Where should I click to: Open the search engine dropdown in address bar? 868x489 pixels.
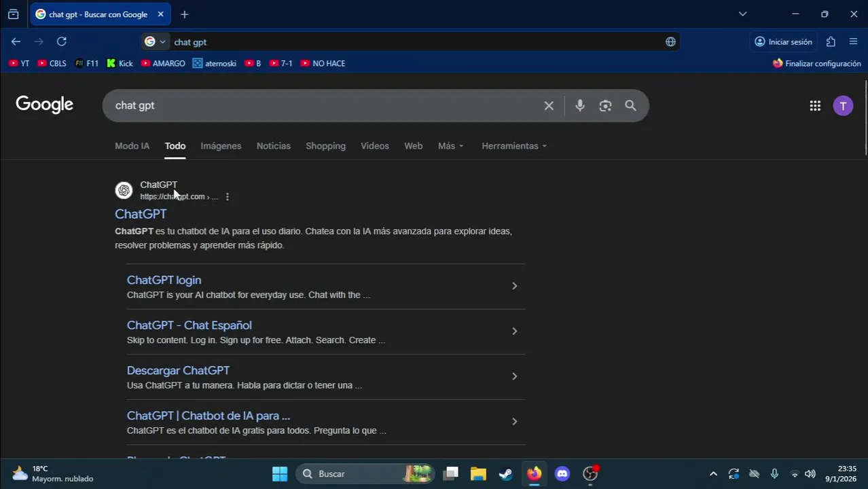click(156, 41)
